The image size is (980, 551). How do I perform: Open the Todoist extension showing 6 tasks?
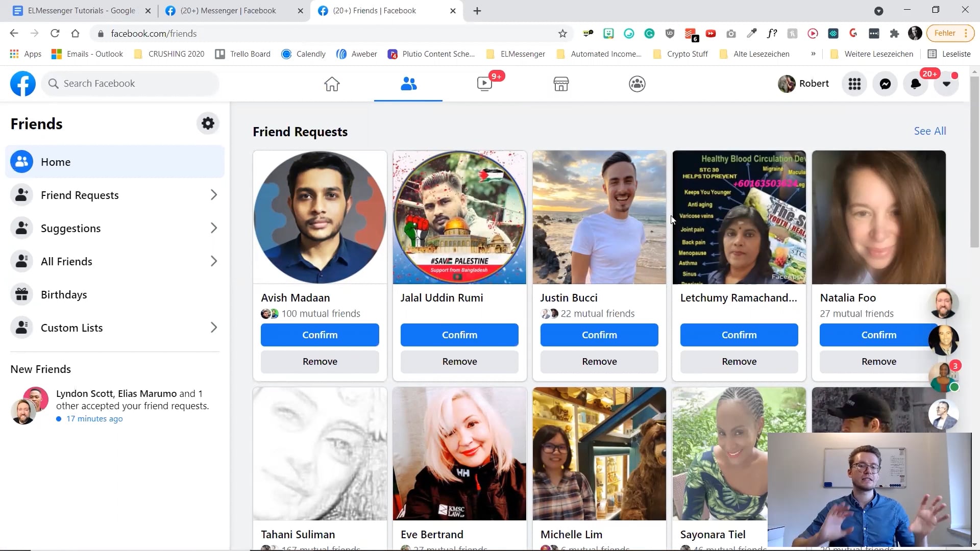pos(690,33)
